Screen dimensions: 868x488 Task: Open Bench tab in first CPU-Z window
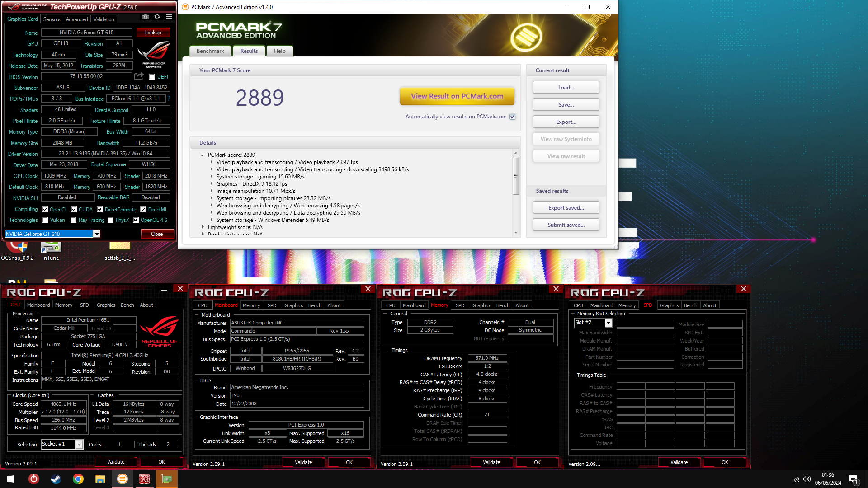[127, 305]
